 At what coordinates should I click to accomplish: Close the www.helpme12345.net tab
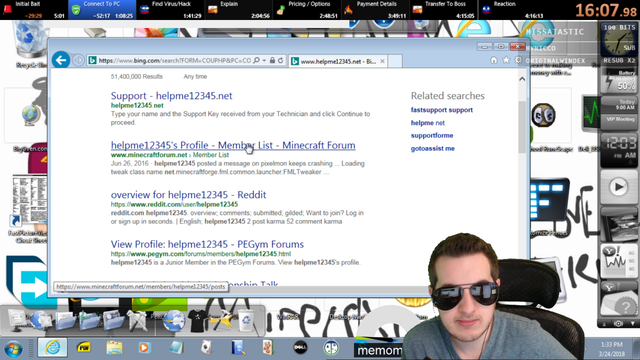pos(382,61)
